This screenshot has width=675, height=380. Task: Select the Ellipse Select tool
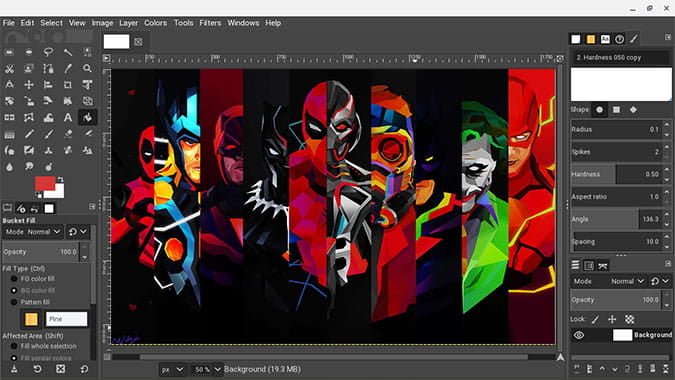point(28,52)
